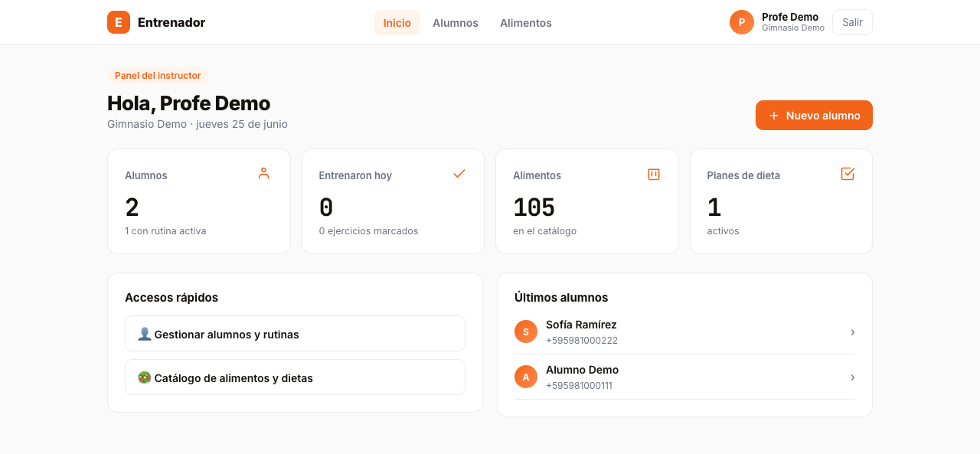Click the Últimos alumnos heading
This screenshot has width=980, height=454.
(x=561, y=297)
